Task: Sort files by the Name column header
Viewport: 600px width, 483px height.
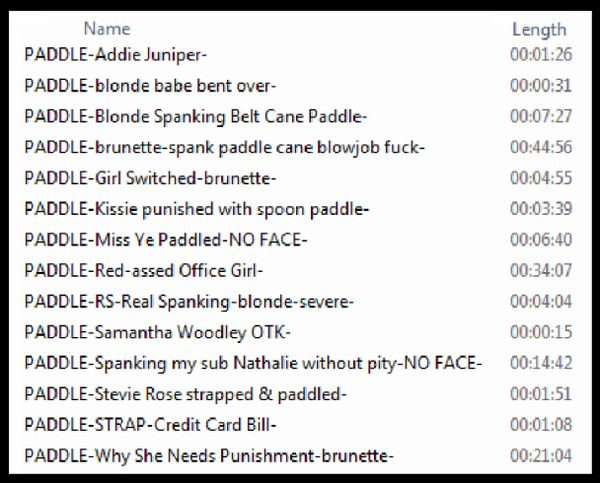Action: pos(107,29)
